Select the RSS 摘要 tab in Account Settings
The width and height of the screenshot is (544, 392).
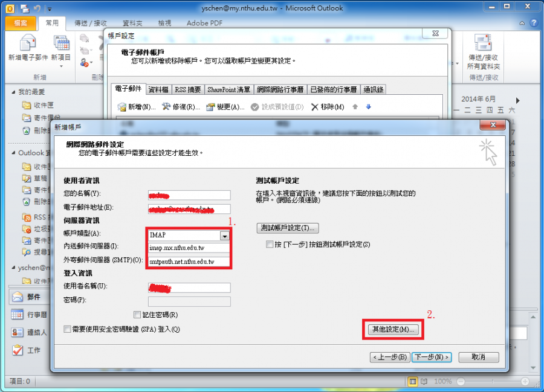[187, 89]
